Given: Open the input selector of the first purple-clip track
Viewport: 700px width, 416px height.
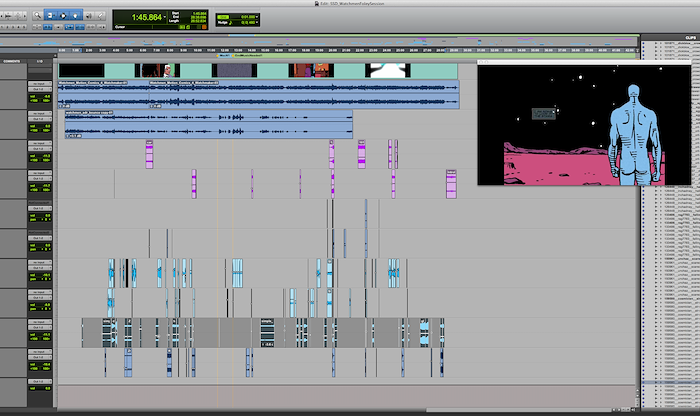Looking at the screenshot, I should [40, 143].
